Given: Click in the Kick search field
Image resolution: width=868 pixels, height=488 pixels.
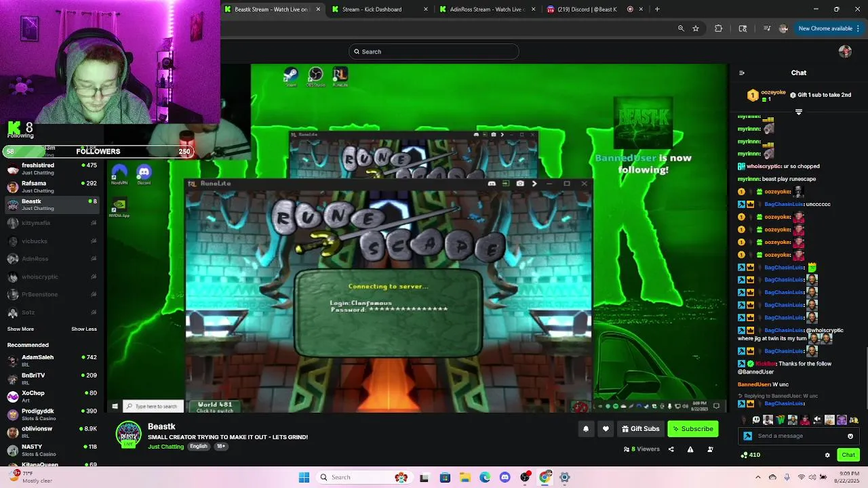Looking at the screenshot, I should [434, 52].
